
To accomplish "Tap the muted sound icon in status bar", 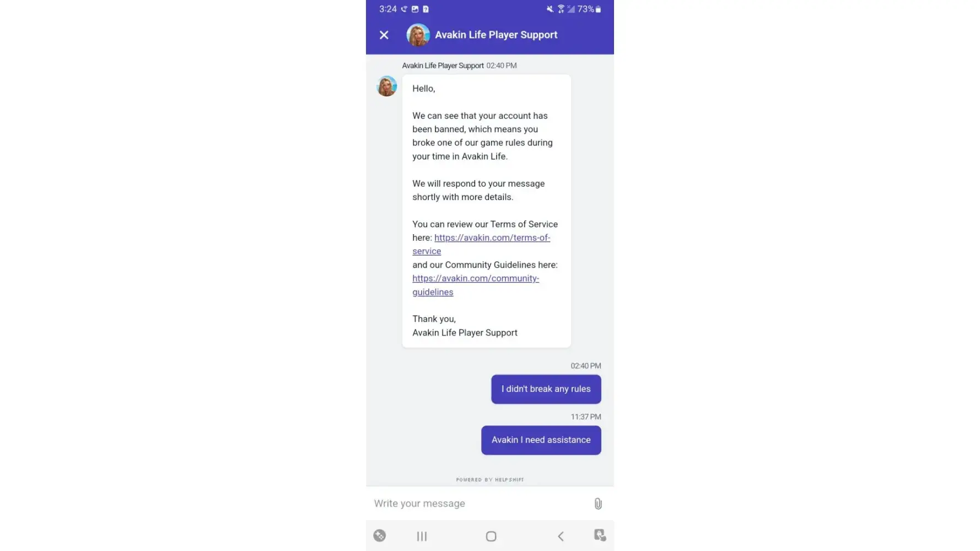I will [550, 9].
